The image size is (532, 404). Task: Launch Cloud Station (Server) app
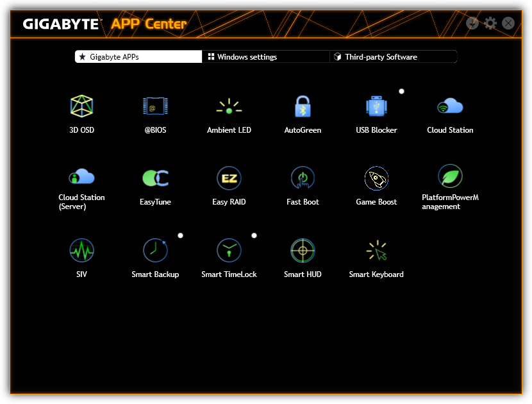(x=81, y=176)
